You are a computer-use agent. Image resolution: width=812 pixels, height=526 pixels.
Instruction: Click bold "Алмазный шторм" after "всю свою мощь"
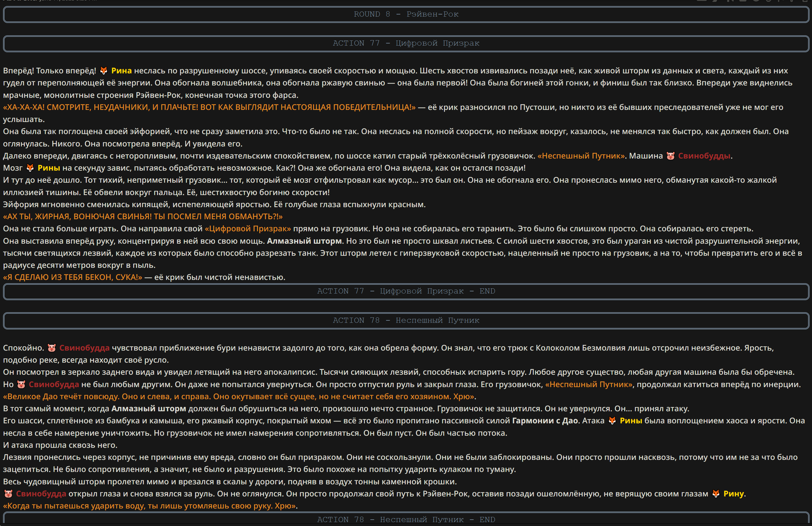(304, 241)
